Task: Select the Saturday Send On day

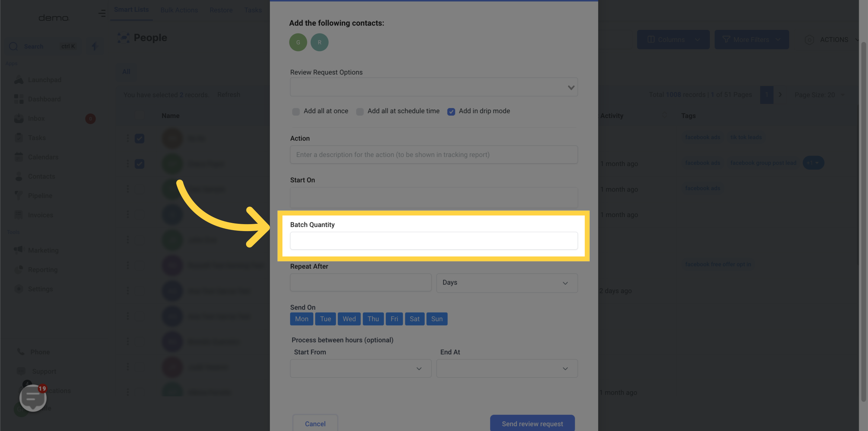Action: [x=415, y=319]
